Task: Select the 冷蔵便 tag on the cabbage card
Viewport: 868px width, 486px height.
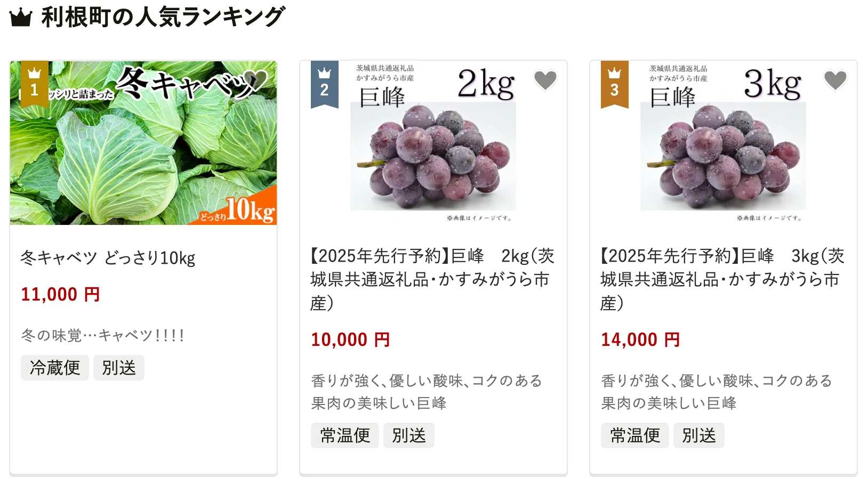Action: coord(55,368)
